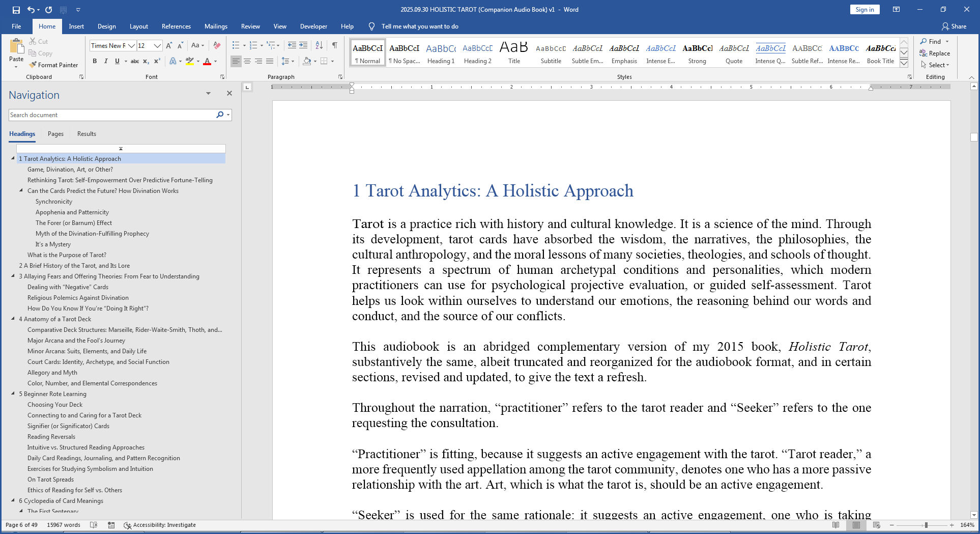Toggle Show/Hide paragraph marks
Viewport: 980px width, 534px height.
coord(334,46)
